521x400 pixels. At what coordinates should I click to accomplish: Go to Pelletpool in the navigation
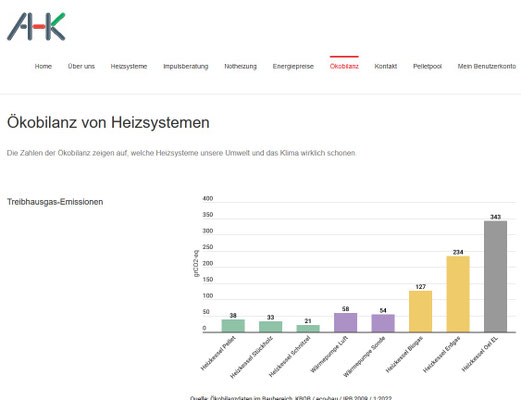427,66
